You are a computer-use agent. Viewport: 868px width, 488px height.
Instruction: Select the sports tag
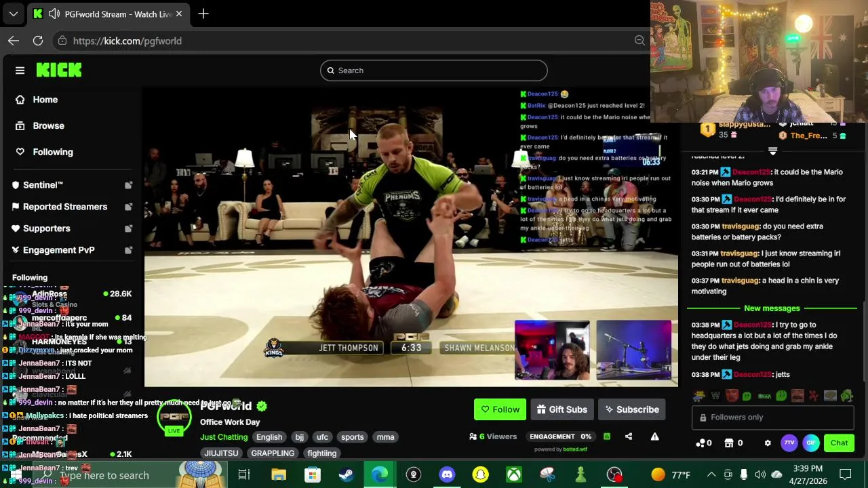tap(352, 437)
